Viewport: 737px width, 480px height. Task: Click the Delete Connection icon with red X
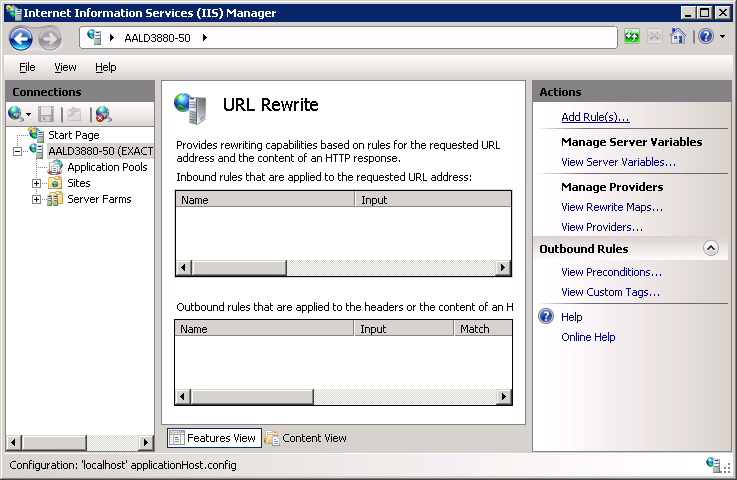[x=103, y=114]
